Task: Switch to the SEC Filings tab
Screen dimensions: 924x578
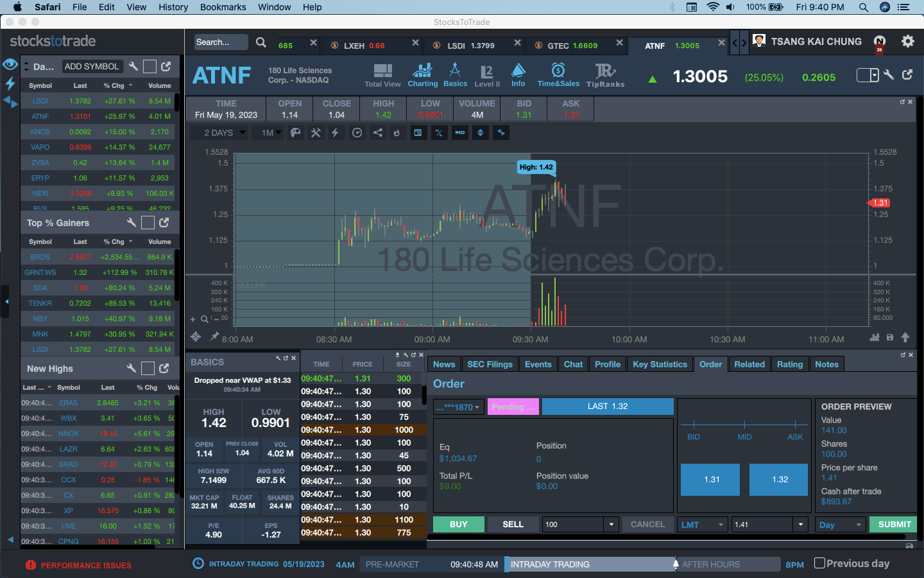Action: 490,364
